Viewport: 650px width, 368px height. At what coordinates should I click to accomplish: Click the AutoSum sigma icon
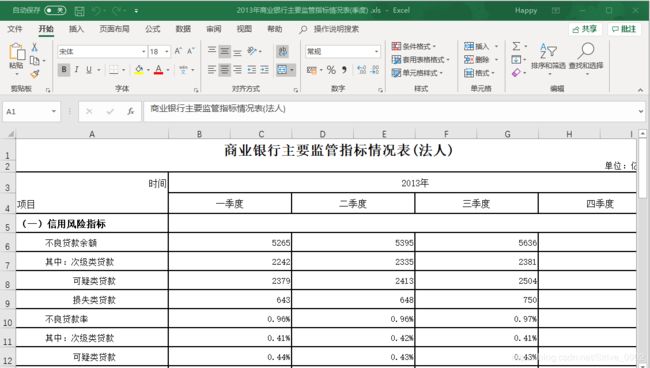(517, 46)
